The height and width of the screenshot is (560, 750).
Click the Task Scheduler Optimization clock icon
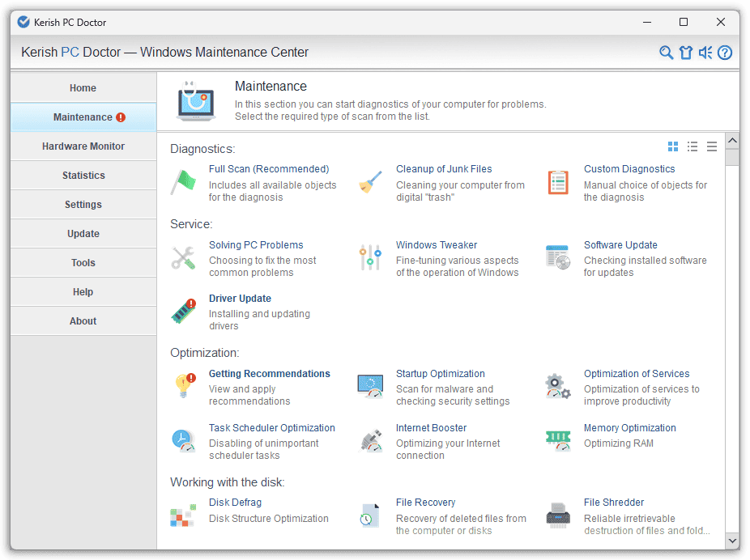(x=184, y=440)
